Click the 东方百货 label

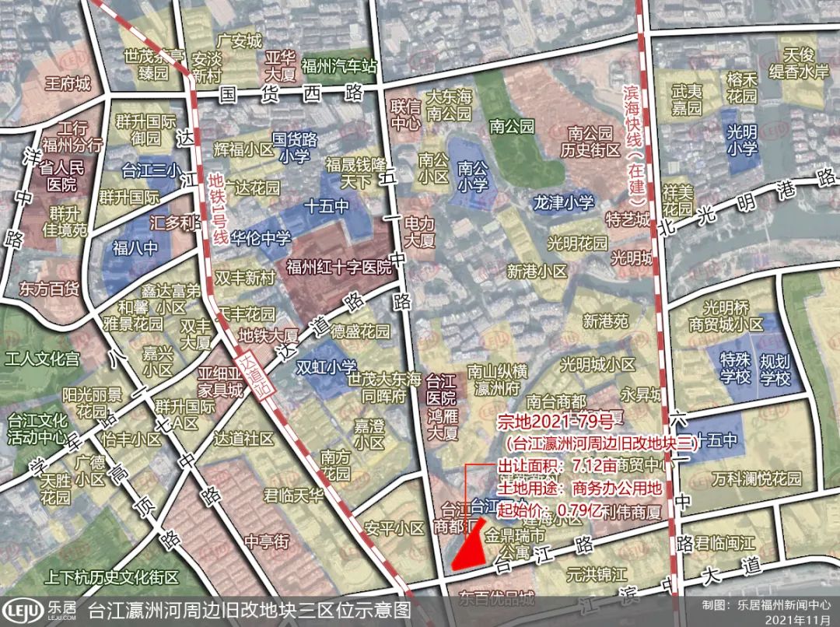49,289
